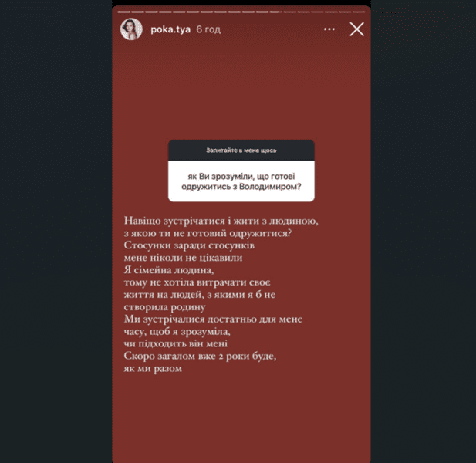The width and height of the screenshot is (476, 463).
Task: Tap the 'Запитайте в мене щось' sticker header
Action: (241, 150)
